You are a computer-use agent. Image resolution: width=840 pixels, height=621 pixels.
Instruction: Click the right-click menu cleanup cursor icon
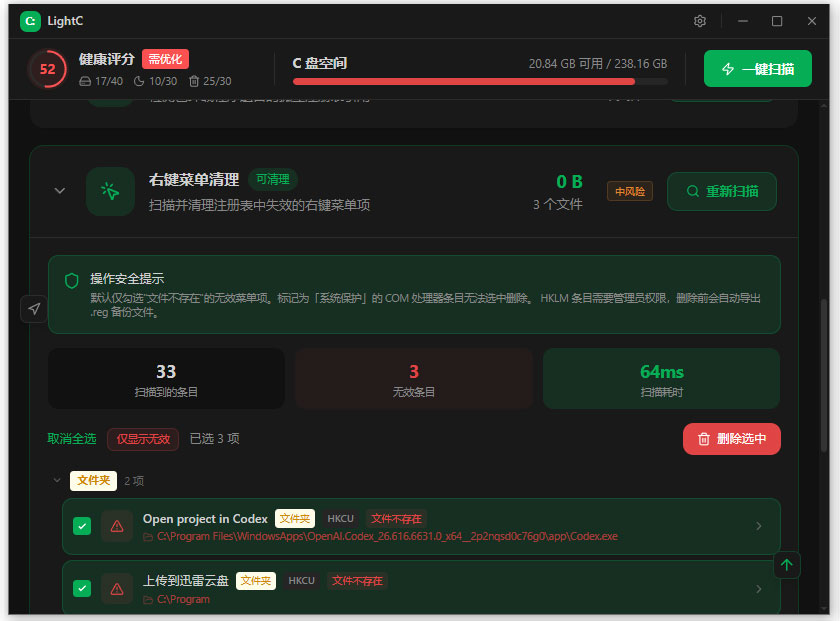point(110,191)
